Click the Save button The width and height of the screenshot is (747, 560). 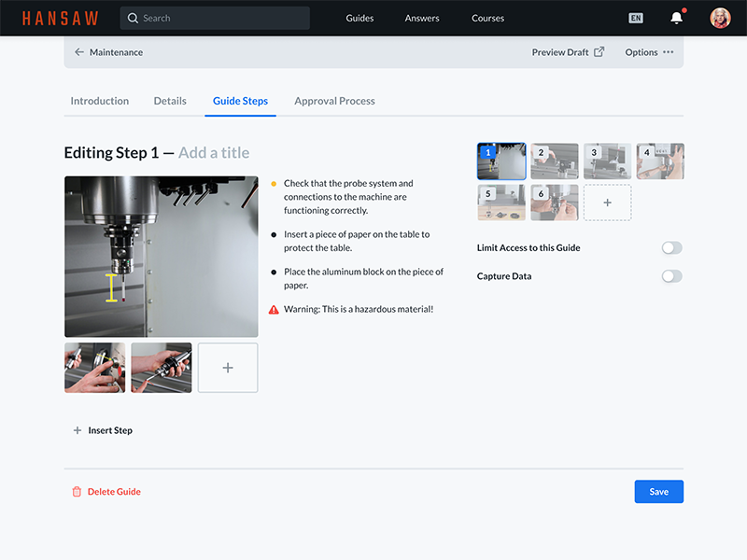click(658, 491)
